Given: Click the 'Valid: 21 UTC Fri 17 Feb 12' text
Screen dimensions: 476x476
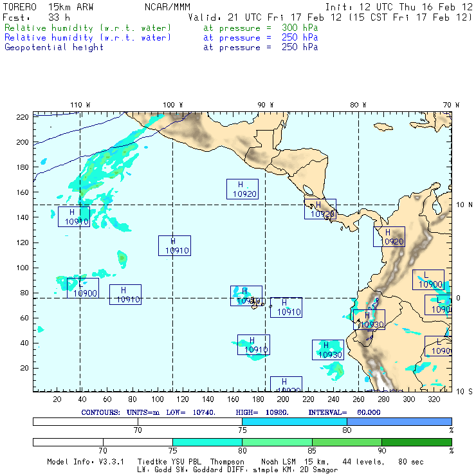Looking at the screenshot, I should coord(265,17).
